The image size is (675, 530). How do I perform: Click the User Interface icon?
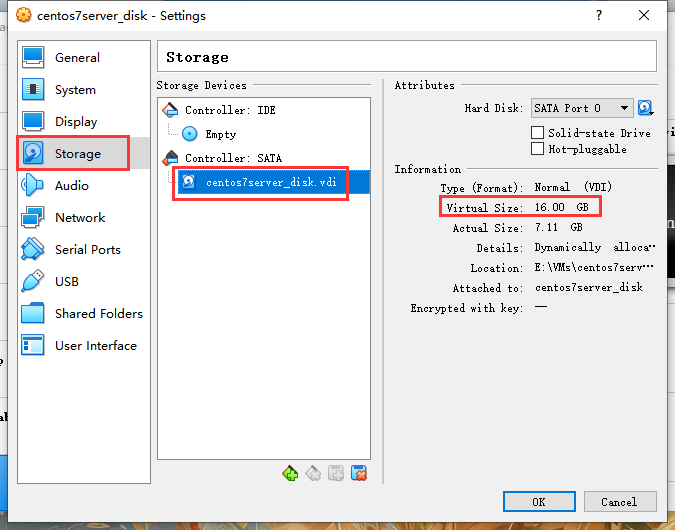tap(33, 345)
